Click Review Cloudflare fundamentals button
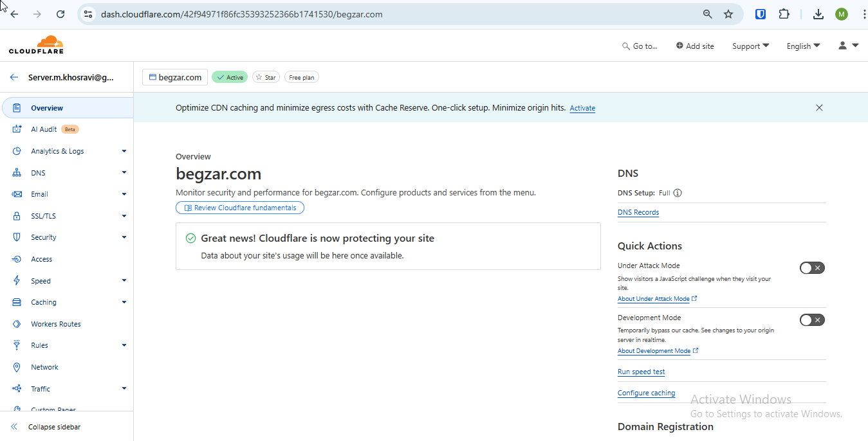The image size is (868, 441). coord(240,208)
